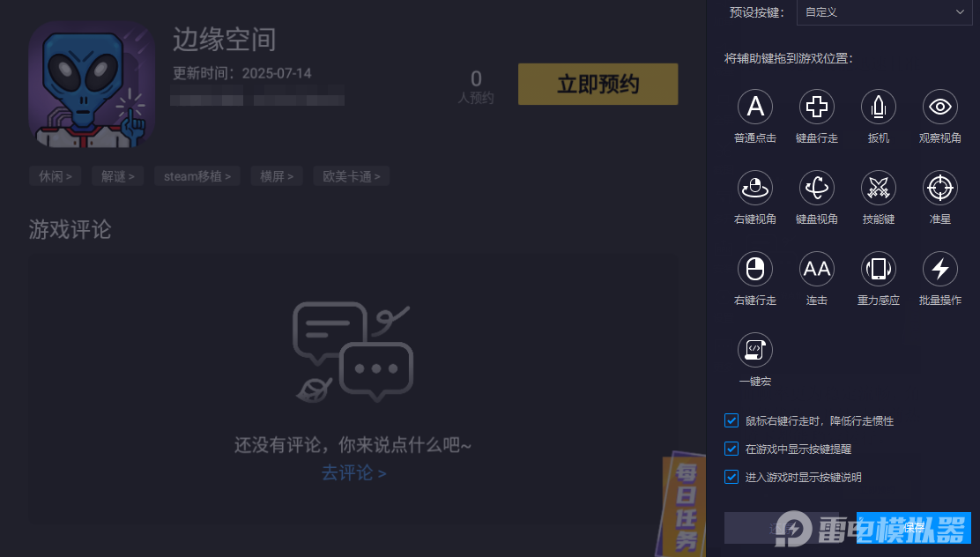The image size is (980, 557).
Task: Select the 键盘行走 (keyboard walk) tool
Action: [x=816, y=106]
